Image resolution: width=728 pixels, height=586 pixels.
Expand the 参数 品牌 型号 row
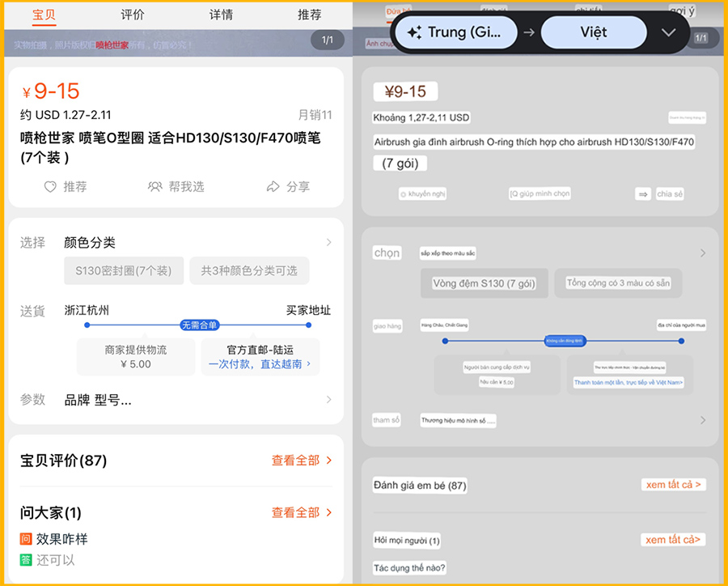(328, 399)
